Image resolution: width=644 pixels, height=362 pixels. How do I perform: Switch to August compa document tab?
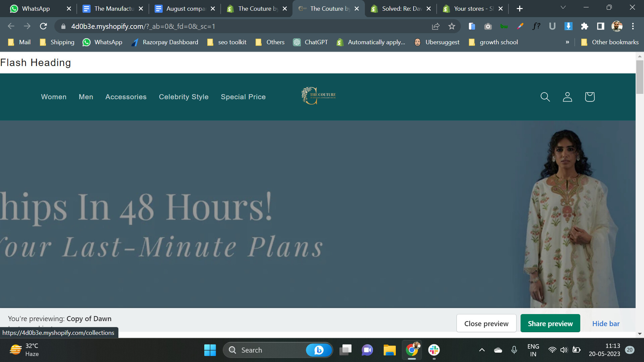pos(185,9)
